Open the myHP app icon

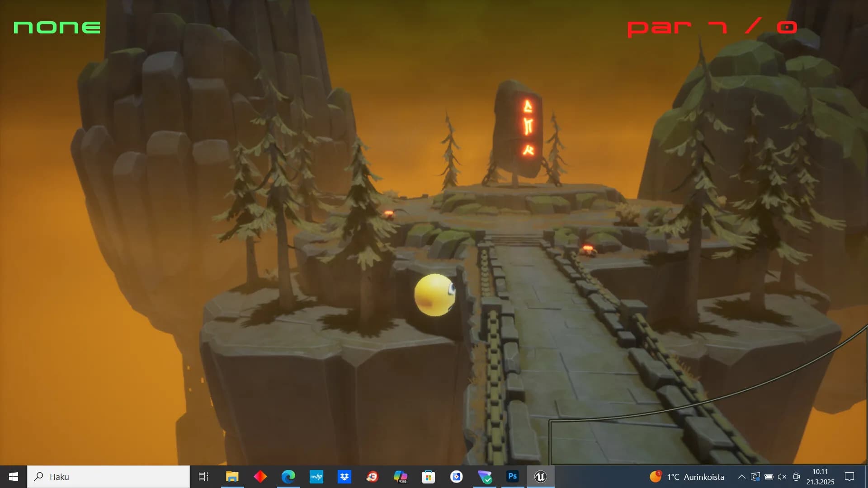pyautogui.click(x=316, y=477)
